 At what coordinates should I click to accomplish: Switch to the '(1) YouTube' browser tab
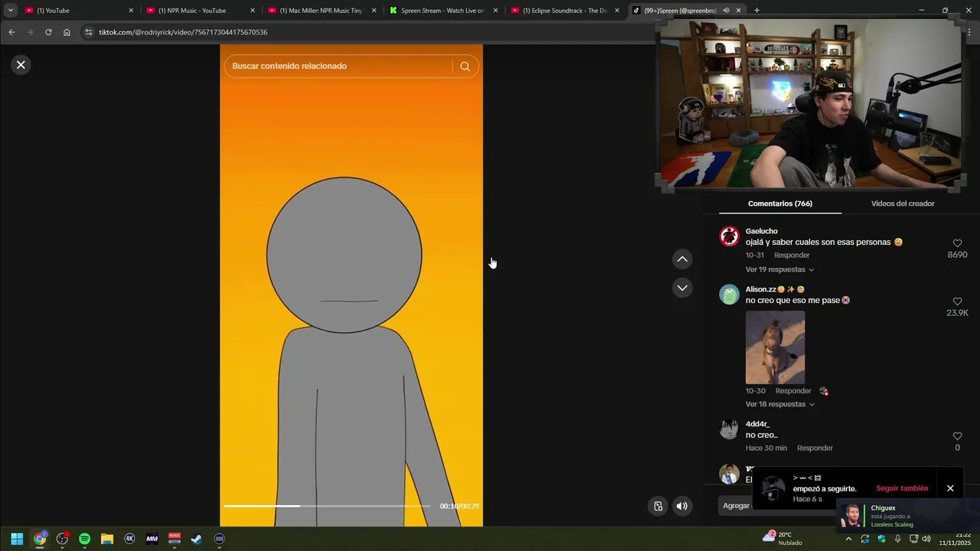(75, 11)
